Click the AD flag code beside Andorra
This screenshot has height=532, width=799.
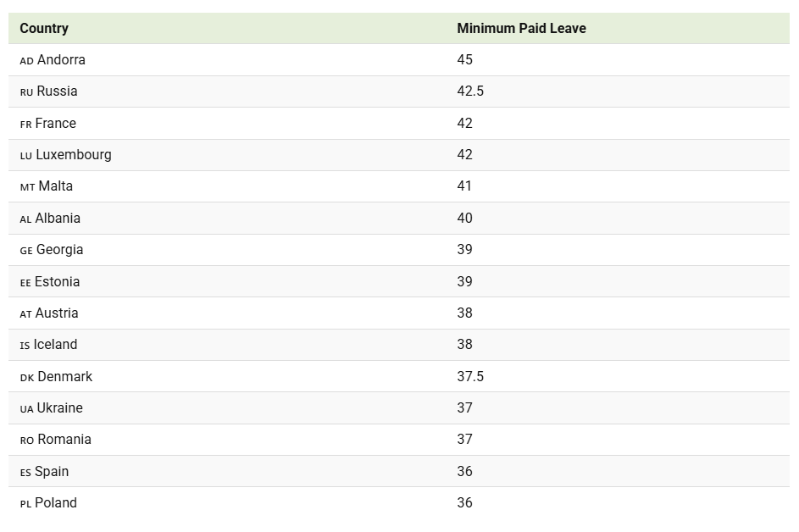26,61
